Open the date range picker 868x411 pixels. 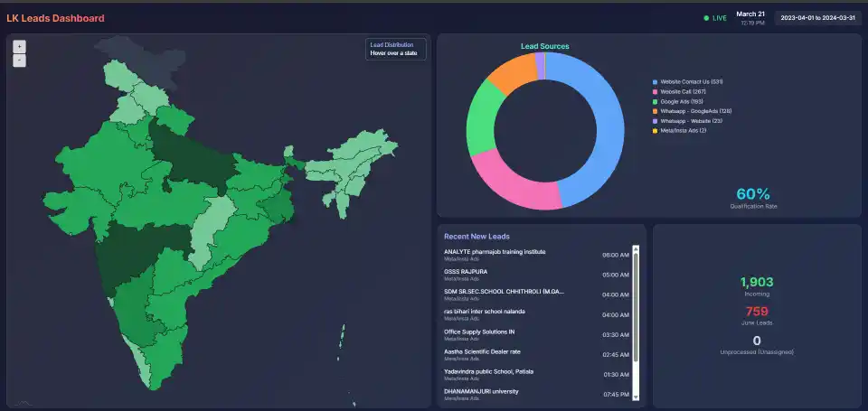point(817,18)
